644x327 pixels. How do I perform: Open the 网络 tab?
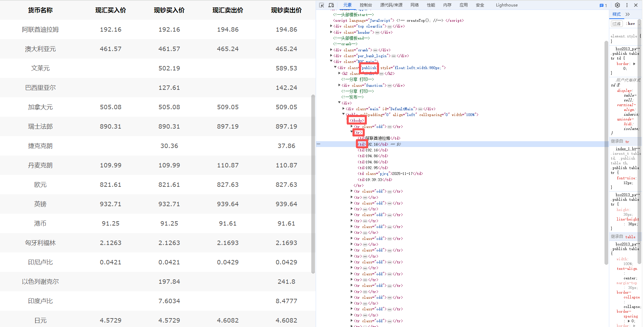414,5
